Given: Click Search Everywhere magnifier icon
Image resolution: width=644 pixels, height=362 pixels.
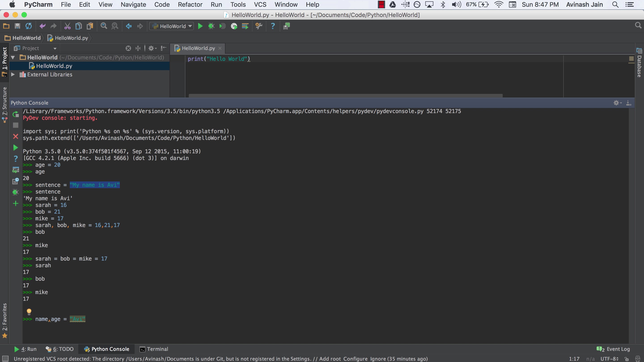Looking at the screenshot, I should point(638,25).
